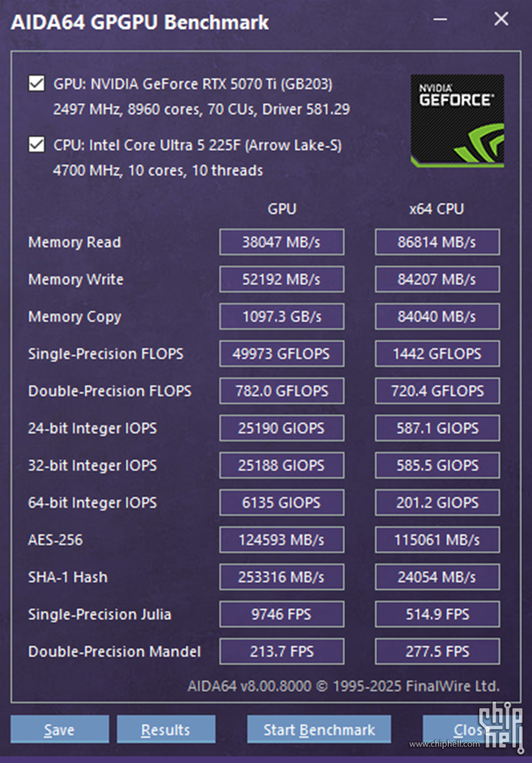
Task: Select the CPU Memory Write result box
Action: tap(437, 279)
